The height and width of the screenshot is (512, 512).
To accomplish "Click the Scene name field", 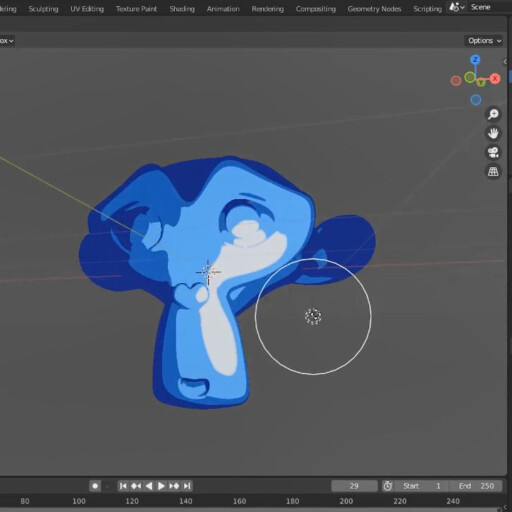I will click(x=488, y=7).
